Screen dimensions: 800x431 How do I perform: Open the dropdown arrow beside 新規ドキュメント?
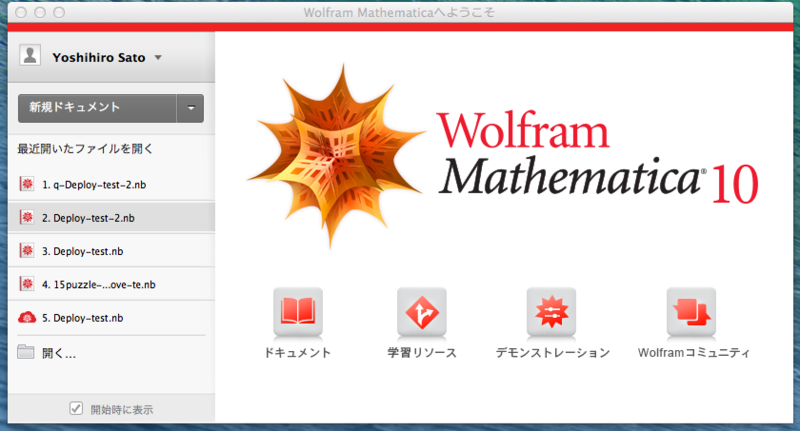click(x=191, y=108)
